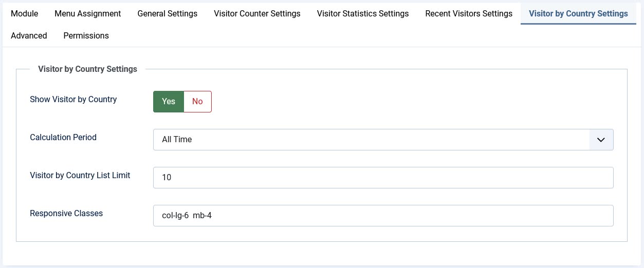The width and height of the screenshot is (644, 268).
Task: Set Show Visitor by Country to Yes
Action: (x=169, y=102)
